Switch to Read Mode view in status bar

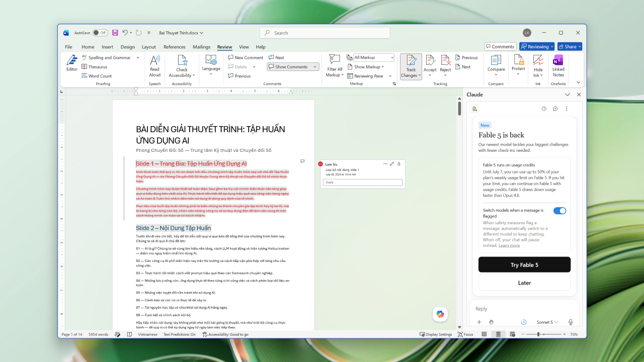(484, 334)
